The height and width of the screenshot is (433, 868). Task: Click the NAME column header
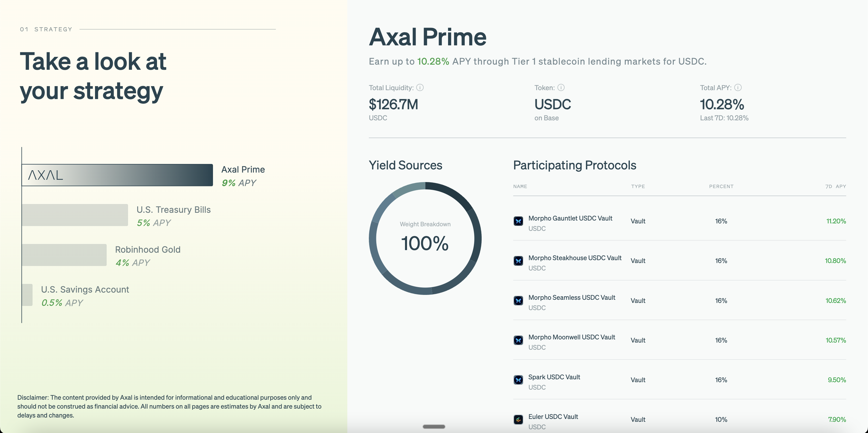520,186
